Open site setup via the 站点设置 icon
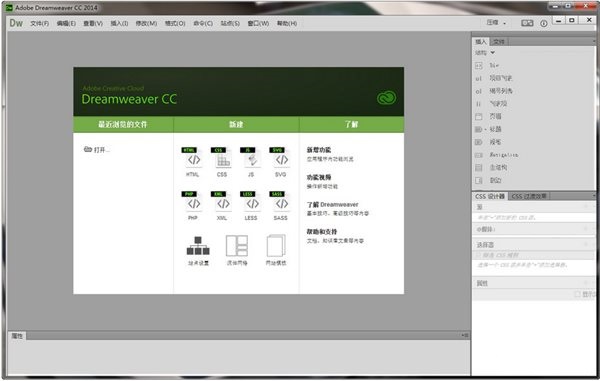This screenshot has width=600, height=381. pyautogui.click(x=198, y=251)
